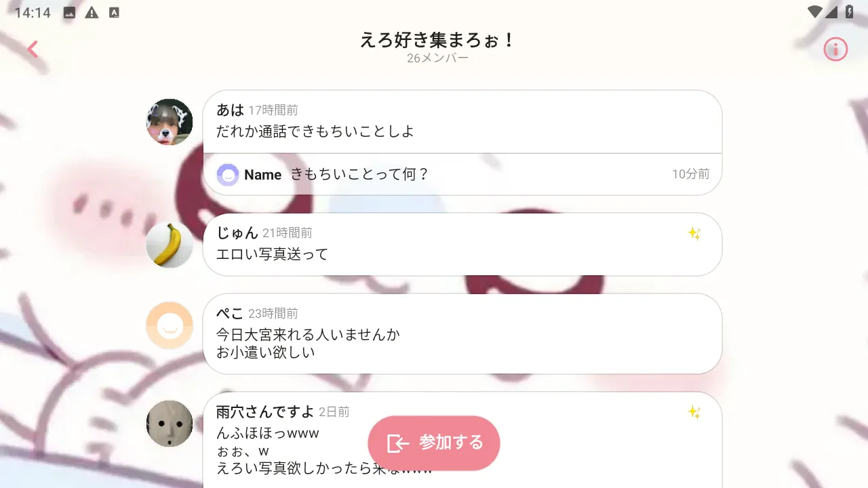
Task: Tap the 26メンバー member count
Action: (x=437, y=58)
